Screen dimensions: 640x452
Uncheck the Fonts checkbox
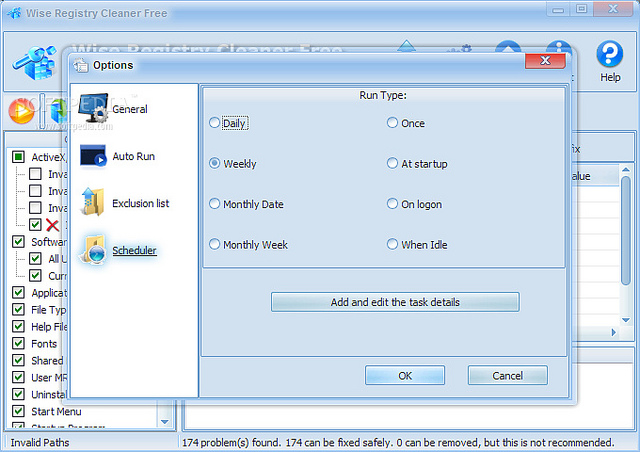click(x=18, y=344)
